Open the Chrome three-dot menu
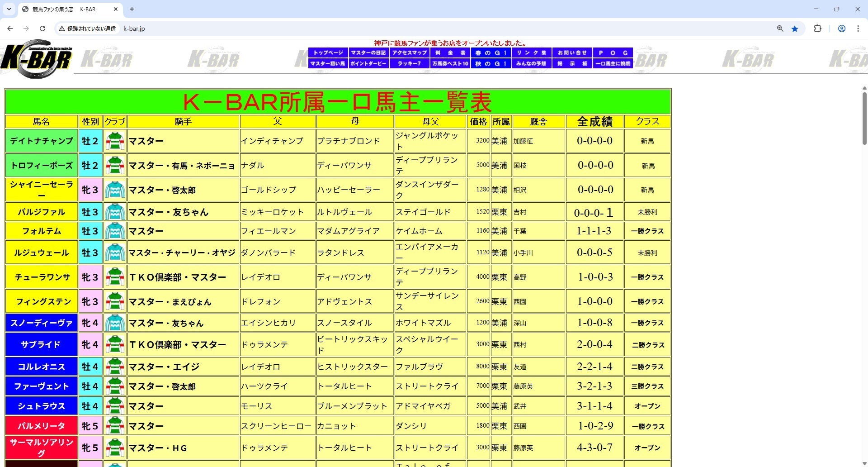This screenshot has width=868, height=467. tap(858, 29)
